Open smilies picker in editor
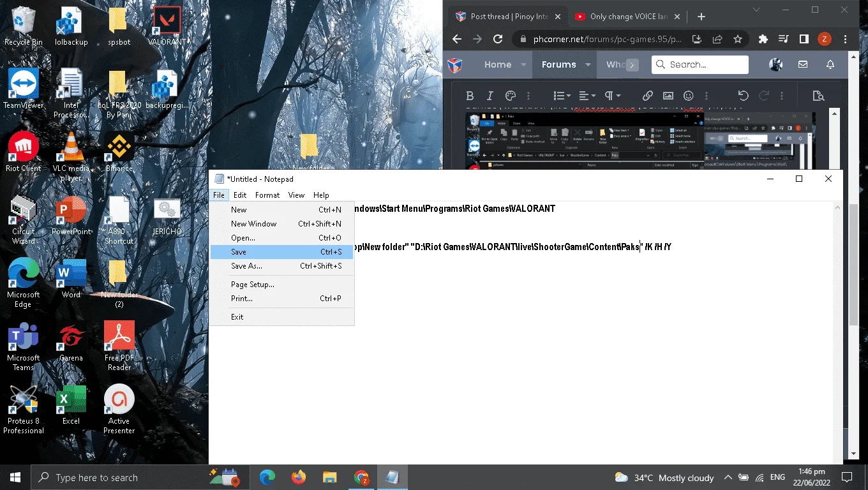 (x=689, y=96)
